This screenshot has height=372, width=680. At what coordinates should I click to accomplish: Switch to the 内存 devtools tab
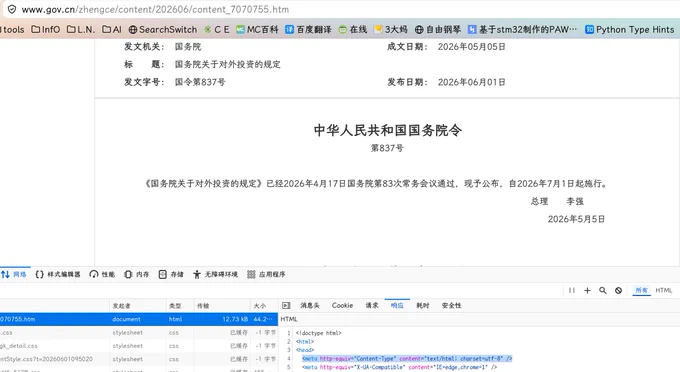pos(137,274)
